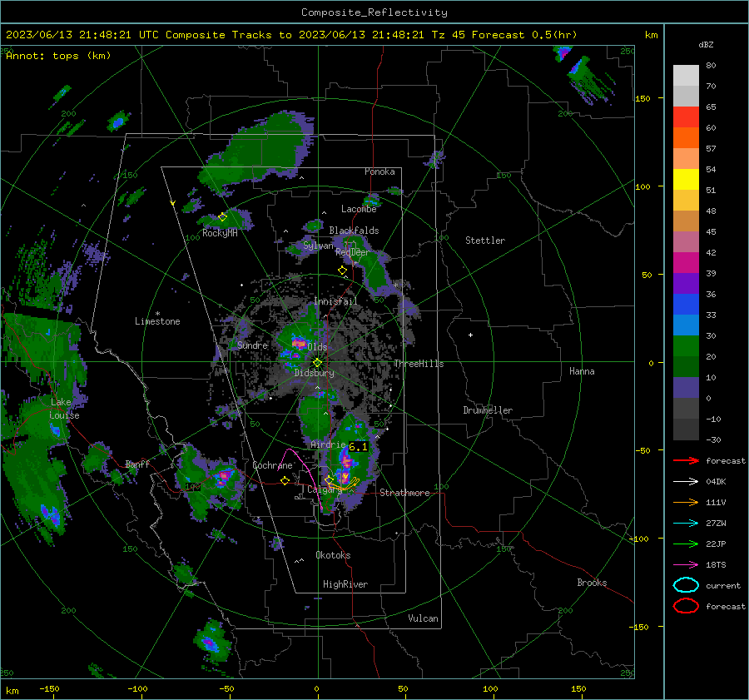The image size is (749, 700).
Task: Pick the light gray swatch between 80 and 70
Action: pyautogui.click(x=686, y=76)
